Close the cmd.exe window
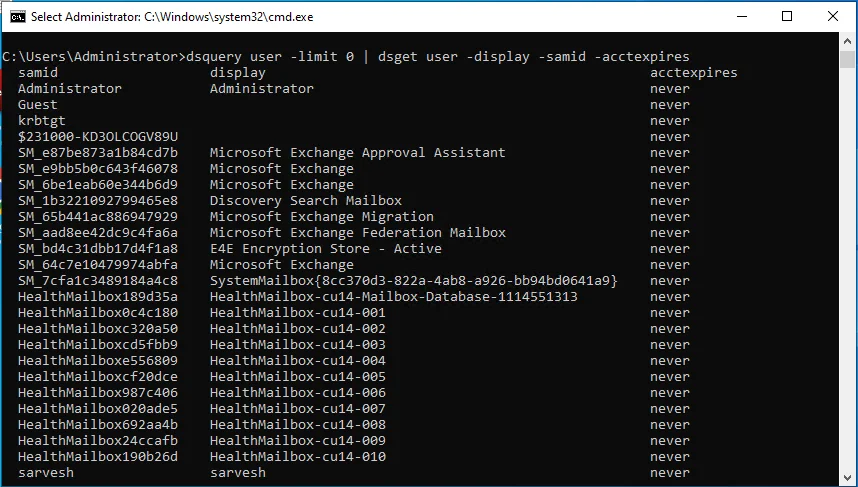This screenshot has width=858, height=487. 833,16
